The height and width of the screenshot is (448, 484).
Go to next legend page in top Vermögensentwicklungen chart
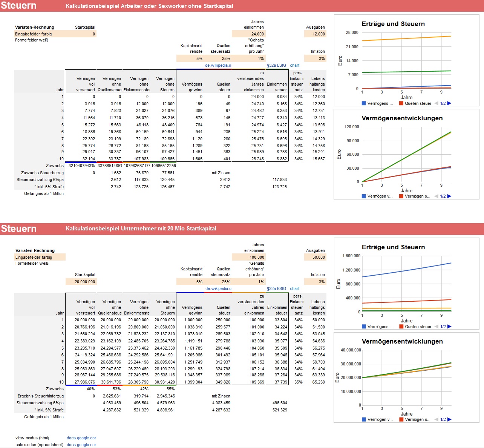tap(449, 196)
